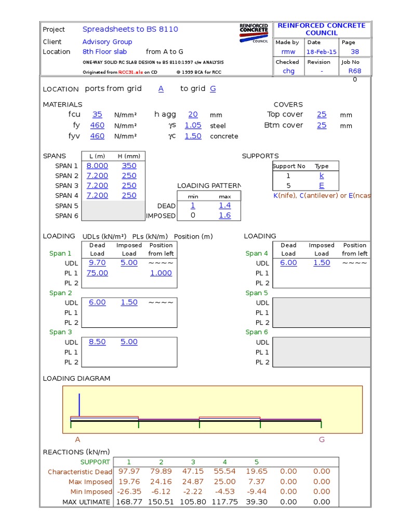The height and width of the screenshot is (532, 399).
Task: Select Support 5 type E
Action: [322, 186]
